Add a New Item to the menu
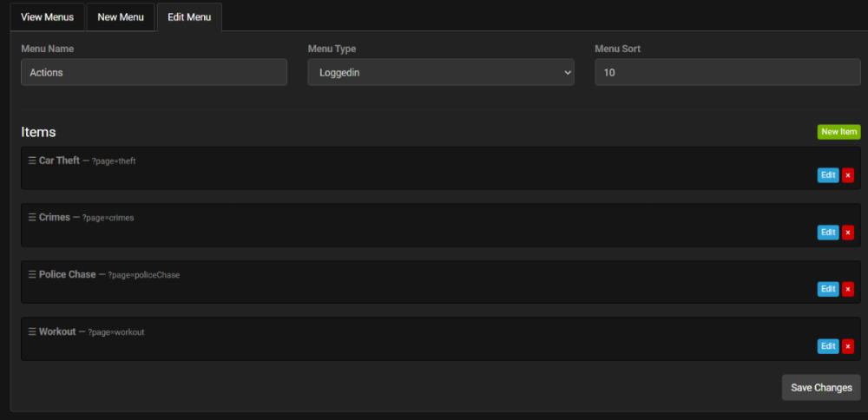Screen dimensions: 868x420 (x=838, y=132)
